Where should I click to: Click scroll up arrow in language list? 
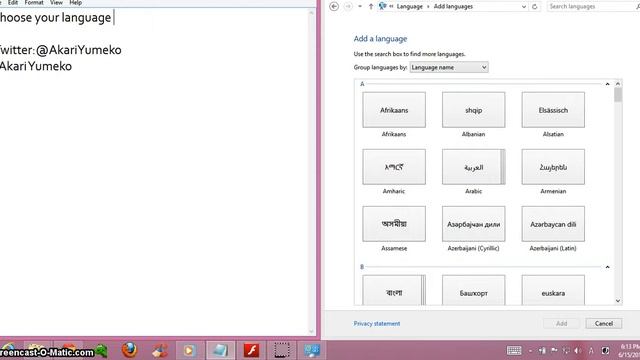[618, 84]
